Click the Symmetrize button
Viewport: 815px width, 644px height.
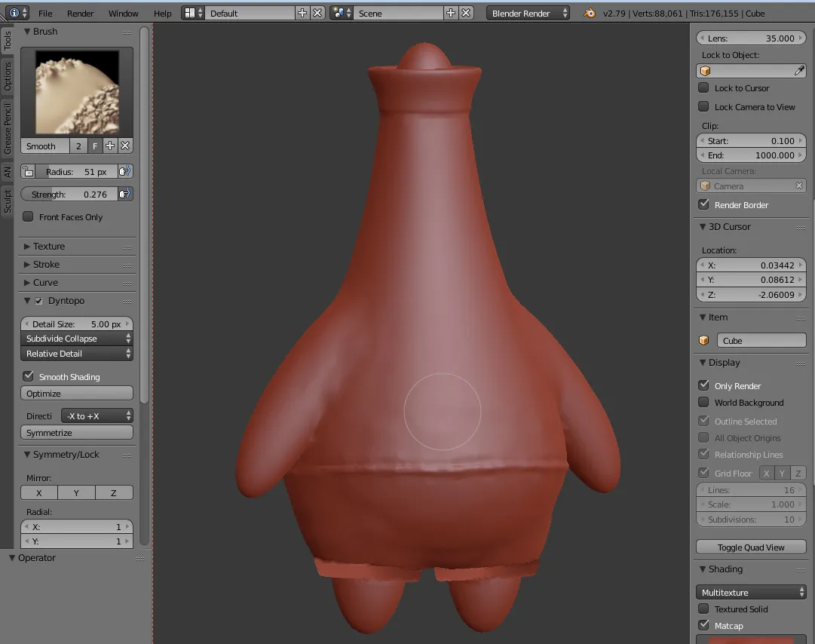(x=77, y=432)
